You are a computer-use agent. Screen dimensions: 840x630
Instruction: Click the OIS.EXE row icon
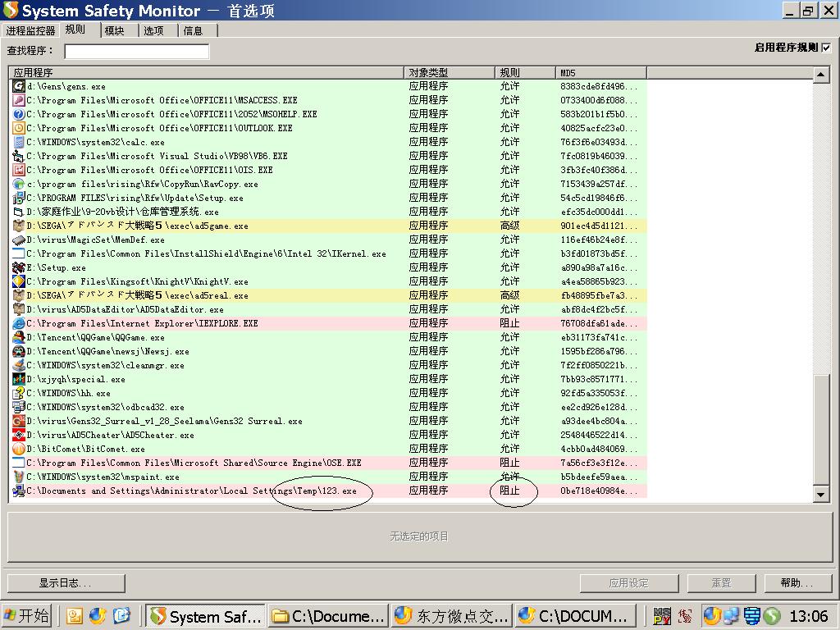[19, 170]
